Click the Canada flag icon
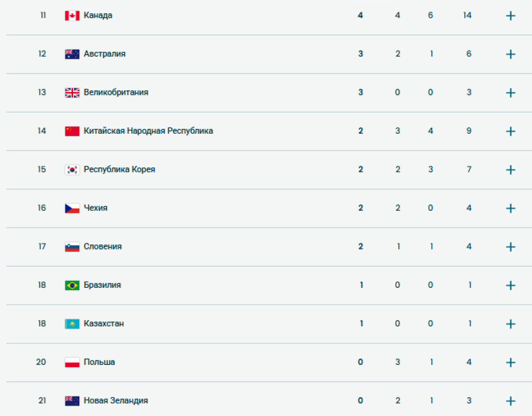532x416 pixels. click(x=73, y=15)
